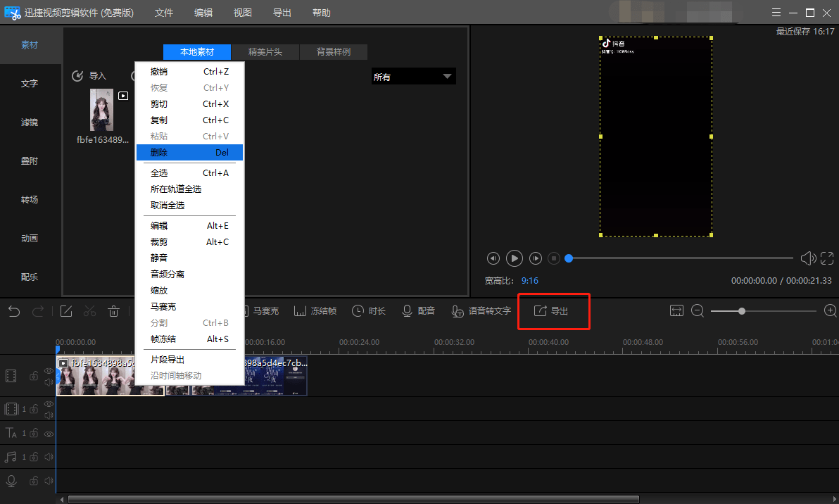Screen dimensions: 839x504
Task: Click the 导出 export button in the toolbar
Action: (551, 311)
